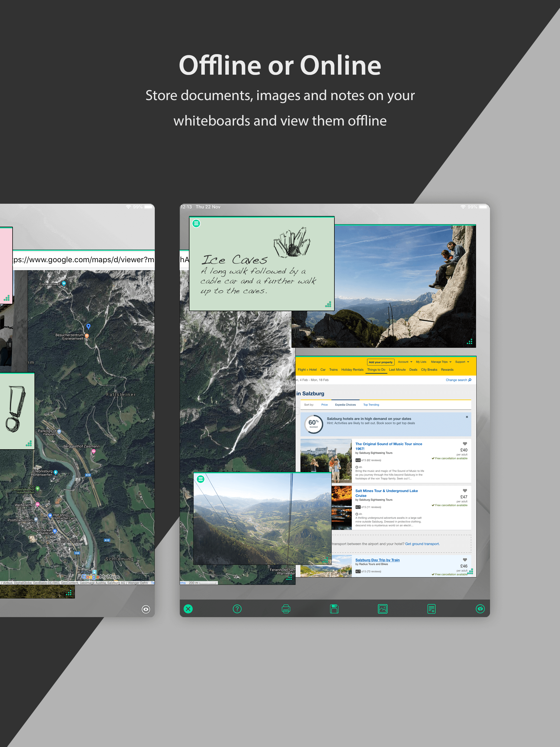Click the add image icon
The height and width of the screenshot is (747, 560).
[x=382, y=609]
